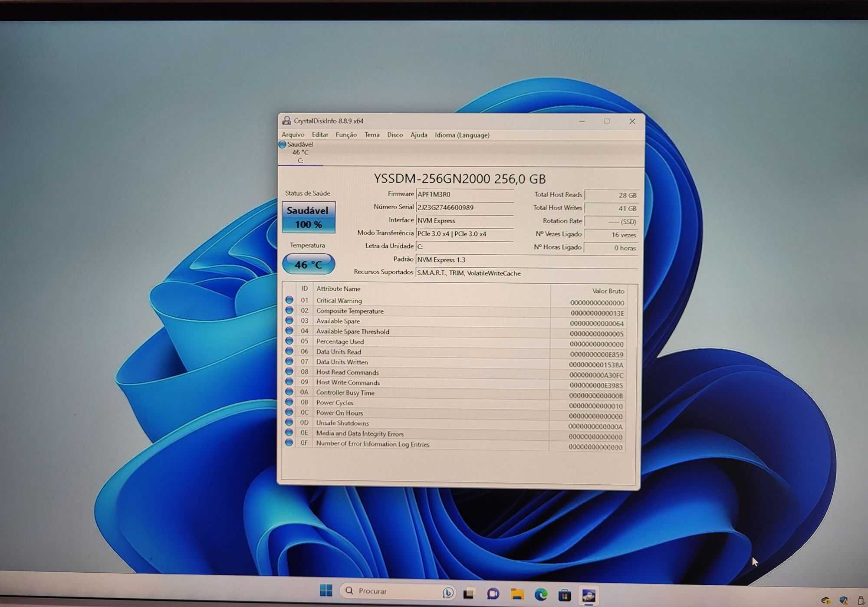Maximize the CrystalDiskInfo window

pyautogui.click(x=607, y=121)
